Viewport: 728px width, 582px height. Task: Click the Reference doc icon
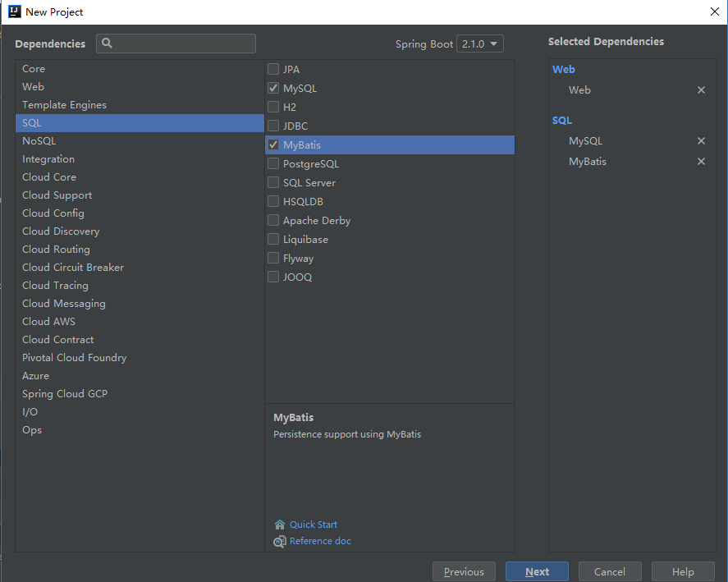click(280, 542)
